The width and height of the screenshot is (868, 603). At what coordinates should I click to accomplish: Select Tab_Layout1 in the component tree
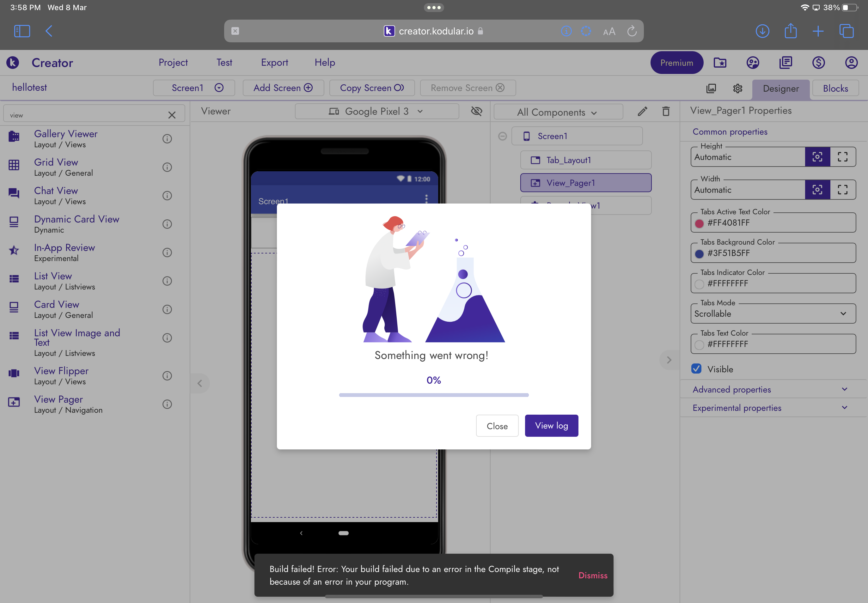(x=585, y=160)
